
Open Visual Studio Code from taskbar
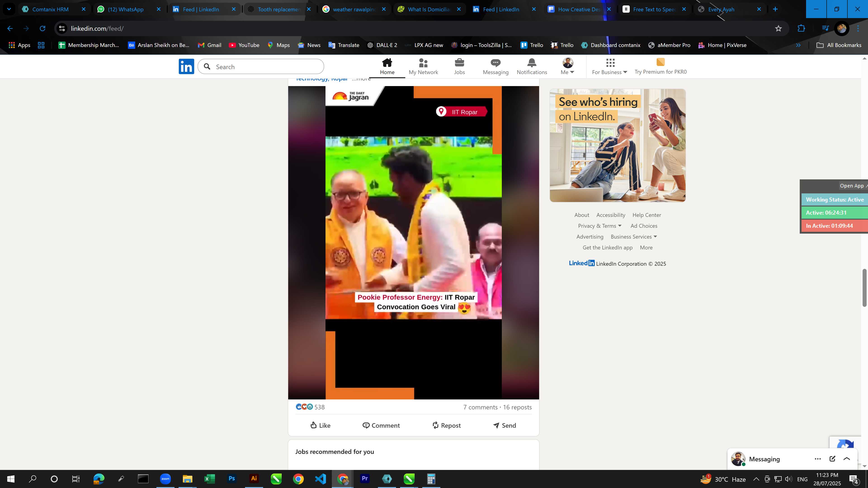tap(320, 479)
